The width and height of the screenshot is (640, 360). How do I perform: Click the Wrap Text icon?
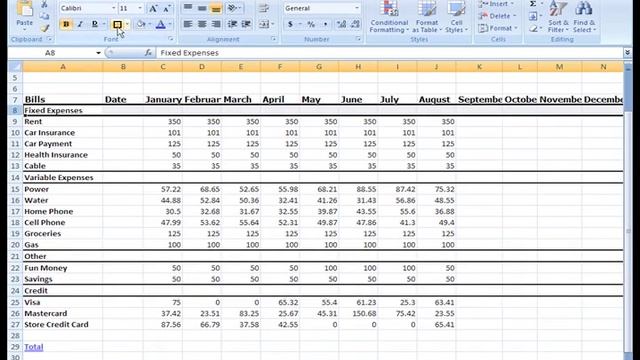click(x=264, y=8)
